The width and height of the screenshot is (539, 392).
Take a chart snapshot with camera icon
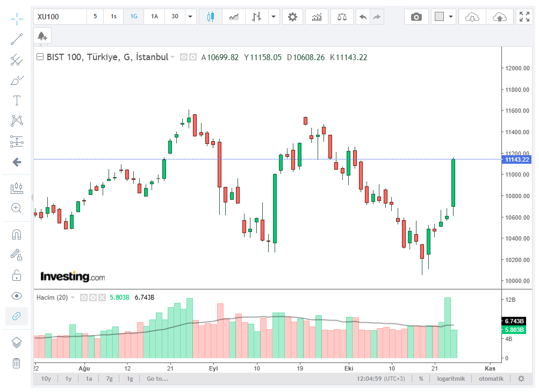(x=416, y=17)
